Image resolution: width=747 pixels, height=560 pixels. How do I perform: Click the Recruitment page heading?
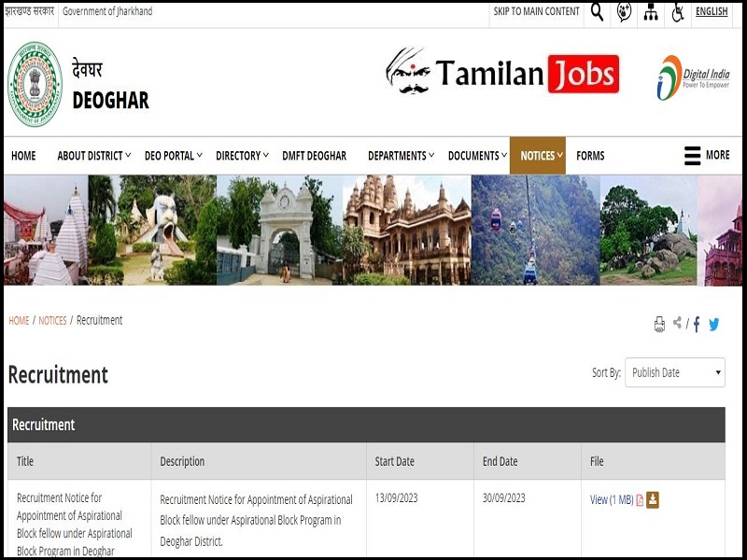pyautogui.click(x=58, y=375)
